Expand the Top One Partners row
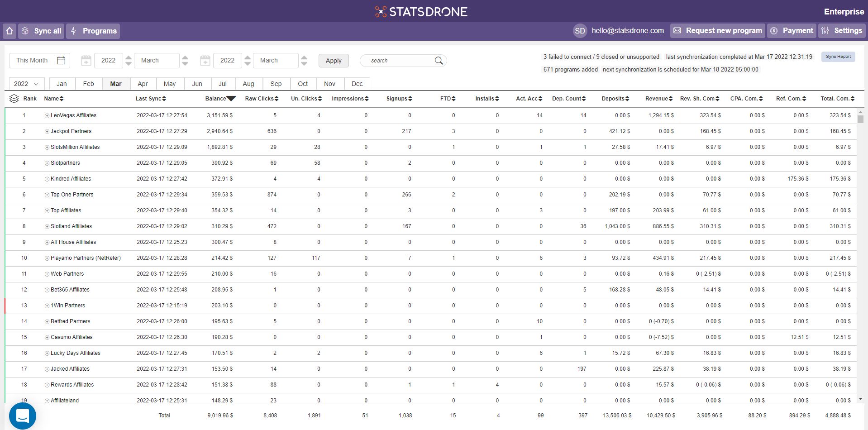Viewport: 868px width, 430px height. coord(47,195)
